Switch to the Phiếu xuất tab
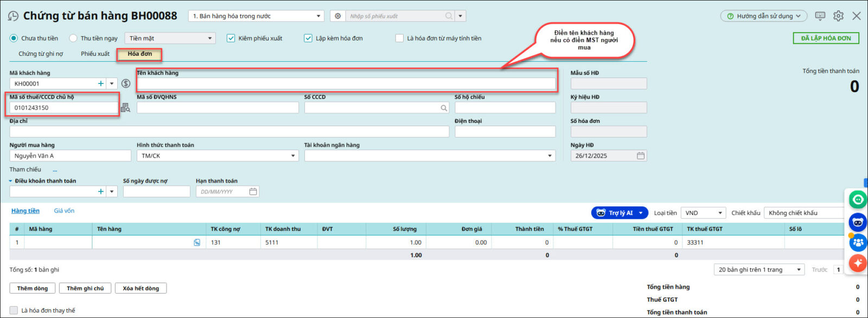868x318 pixels. (x=95, y=54)
